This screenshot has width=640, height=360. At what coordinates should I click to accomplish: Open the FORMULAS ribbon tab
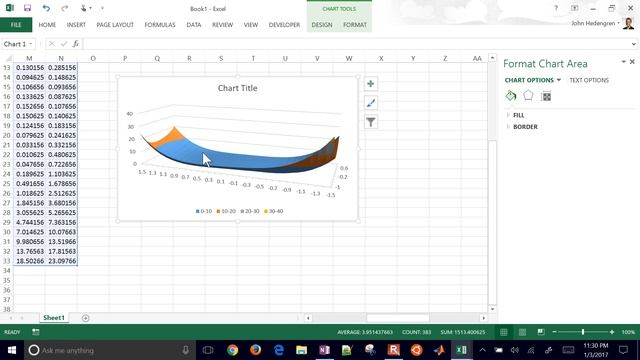[x=160, y=25]
